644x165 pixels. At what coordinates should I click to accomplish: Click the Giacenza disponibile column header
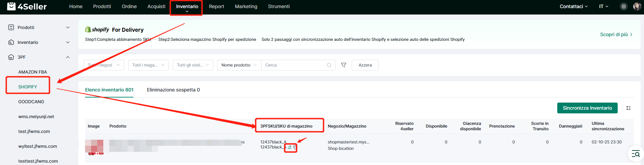coord(471,126)
